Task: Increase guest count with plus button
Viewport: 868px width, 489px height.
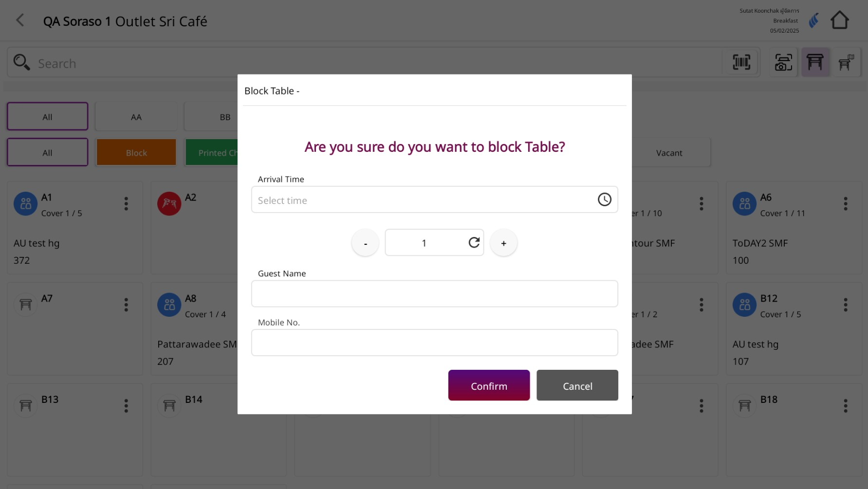Action: coord(503,243)
